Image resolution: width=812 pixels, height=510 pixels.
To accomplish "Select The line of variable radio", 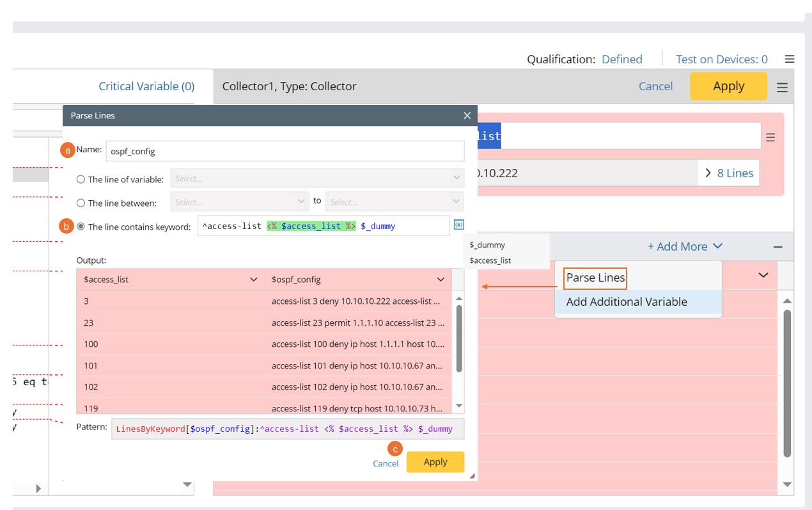I will 81,180.
